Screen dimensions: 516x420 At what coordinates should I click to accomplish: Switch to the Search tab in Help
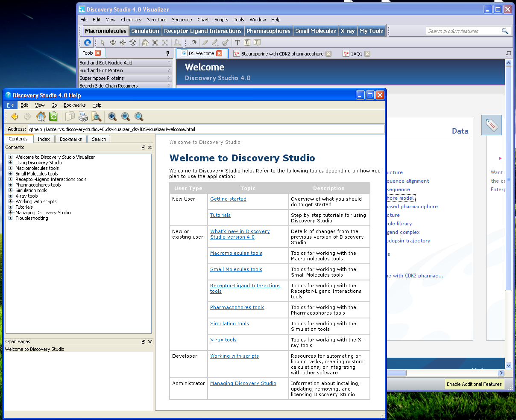(99, 139)
